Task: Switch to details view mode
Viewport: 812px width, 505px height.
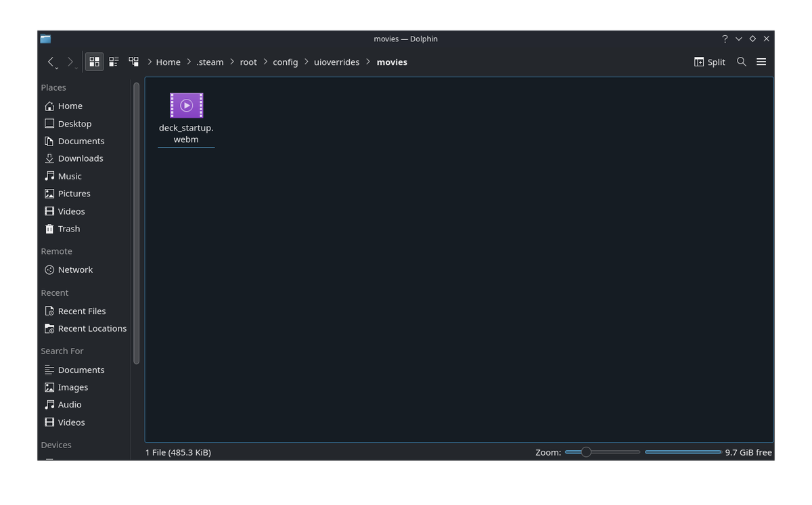Action: [133, 62]
